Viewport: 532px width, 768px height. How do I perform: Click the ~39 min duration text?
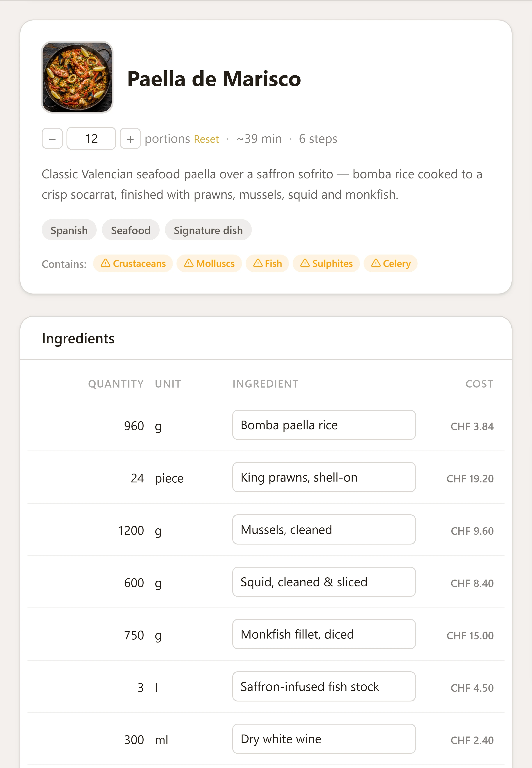point(259,139)
